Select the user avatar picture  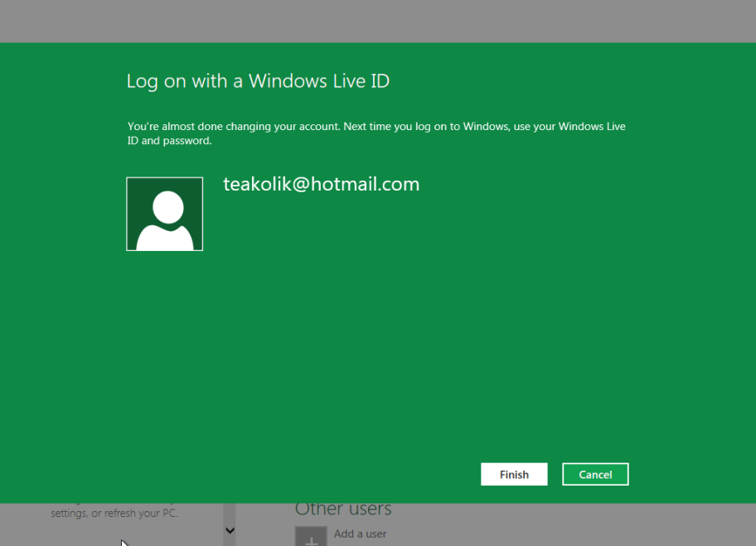(x=164, y=214)
